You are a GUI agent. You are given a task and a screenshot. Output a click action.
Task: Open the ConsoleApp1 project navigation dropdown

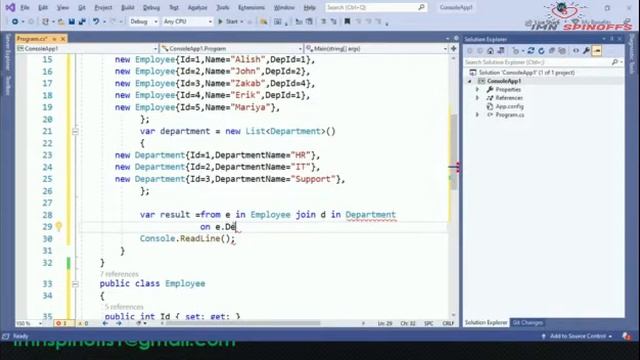tap(87, 49)
